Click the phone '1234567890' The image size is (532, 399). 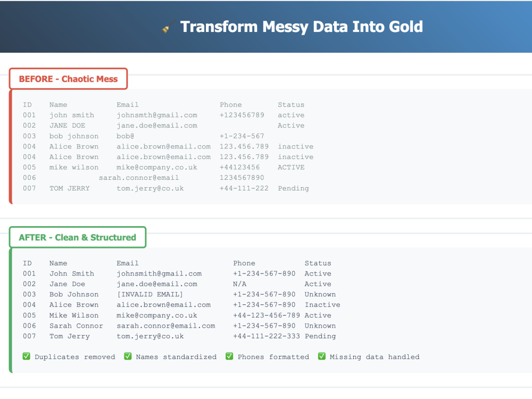[242, 178]
